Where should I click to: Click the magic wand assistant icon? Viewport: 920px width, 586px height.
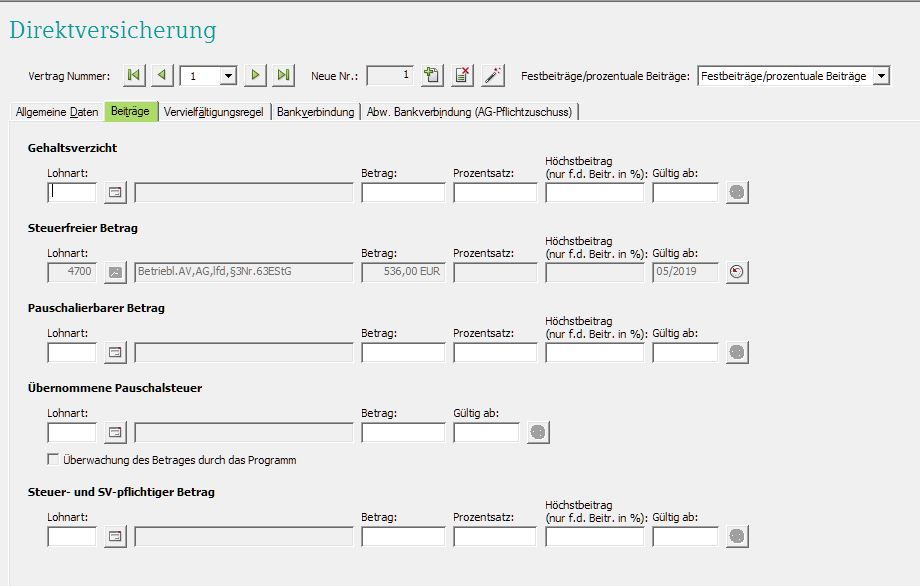point(493,75)
